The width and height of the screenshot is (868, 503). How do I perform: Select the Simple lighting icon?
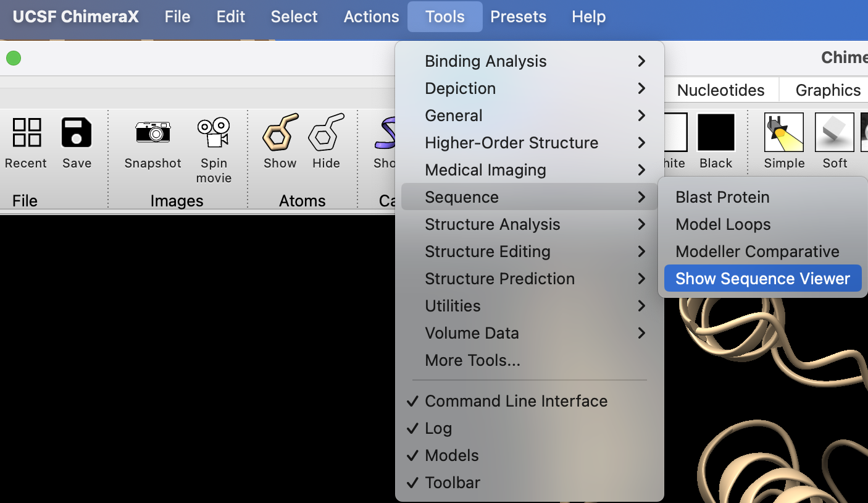coord(784,133)
